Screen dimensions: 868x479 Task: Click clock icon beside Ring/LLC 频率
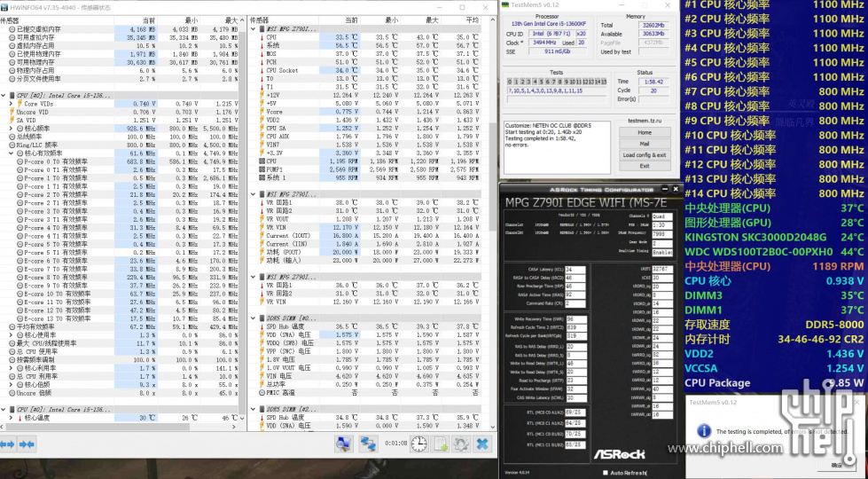12,145
